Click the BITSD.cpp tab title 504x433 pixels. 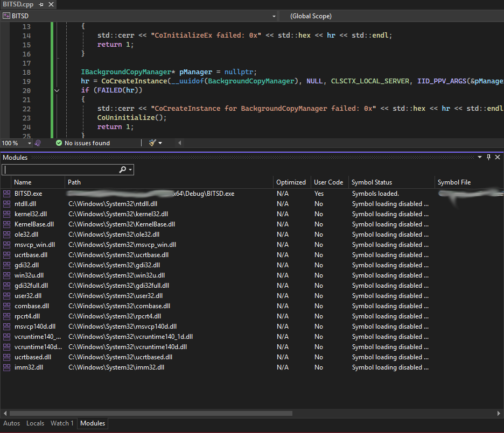point(18,4)
